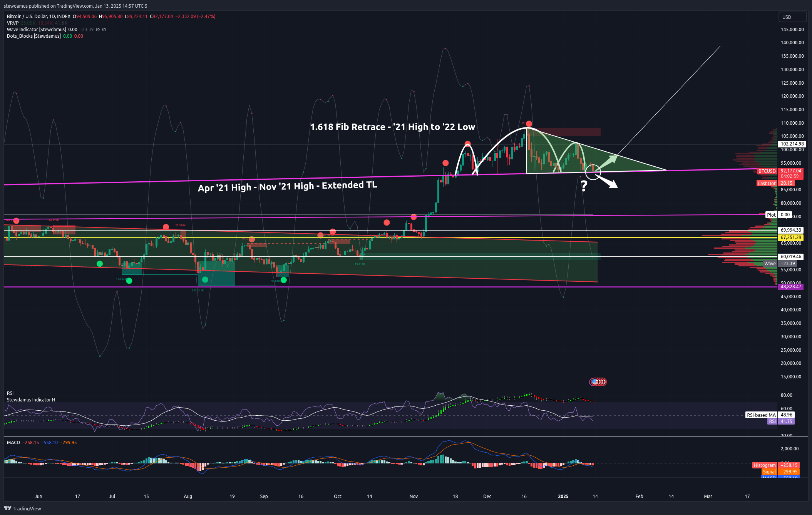Click the Histogram axis label
Screen dimensions: 812x515
point(765,465)
